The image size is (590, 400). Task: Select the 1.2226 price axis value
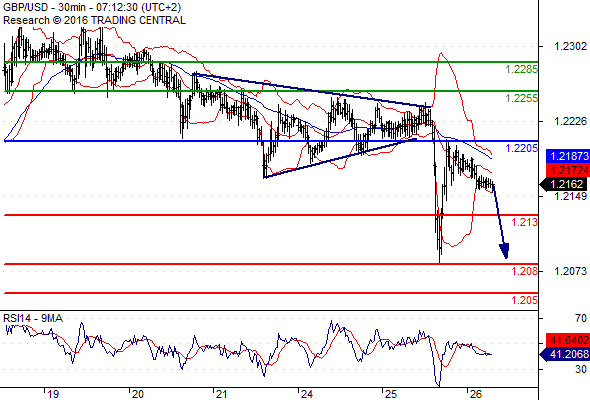tap(570, 121)
